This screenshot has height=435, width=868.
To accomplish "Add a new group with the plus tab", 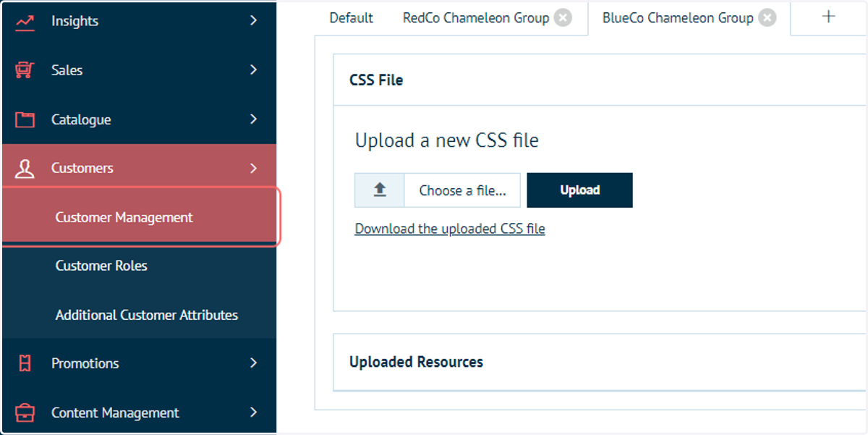I will 829,17.
